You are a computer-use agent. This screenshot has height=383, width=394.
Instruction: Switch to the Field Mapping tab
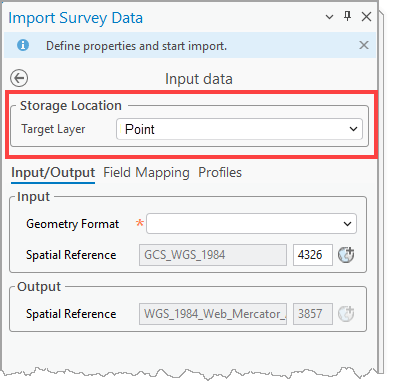coord(146,173)
